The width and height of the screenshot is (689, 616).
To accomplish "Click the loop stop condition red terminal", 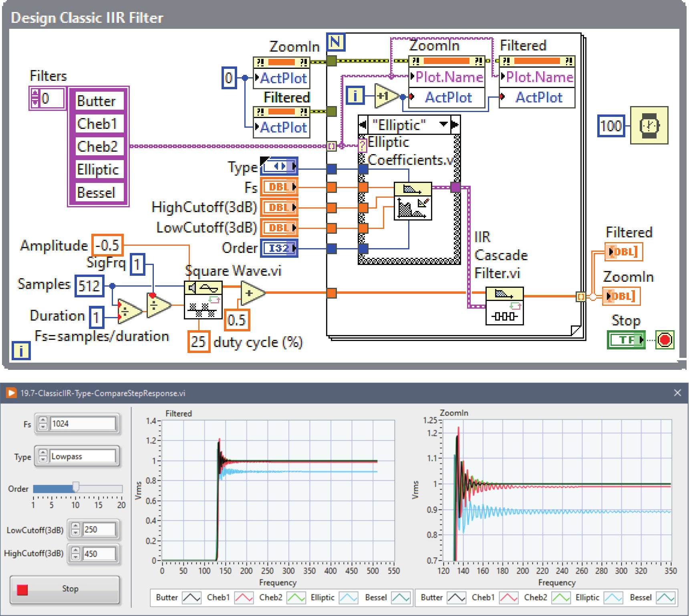I will point(665,340).
